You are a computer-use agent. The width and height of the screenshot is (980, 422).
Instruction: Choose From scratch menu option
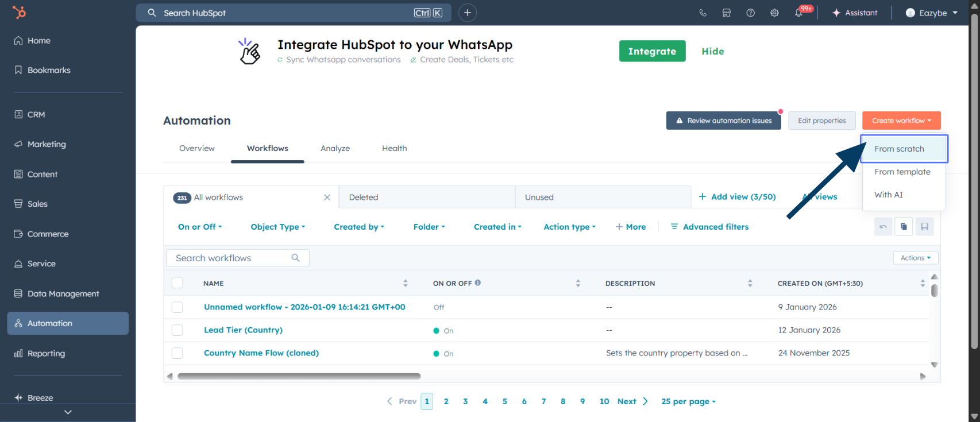point(904,149)
